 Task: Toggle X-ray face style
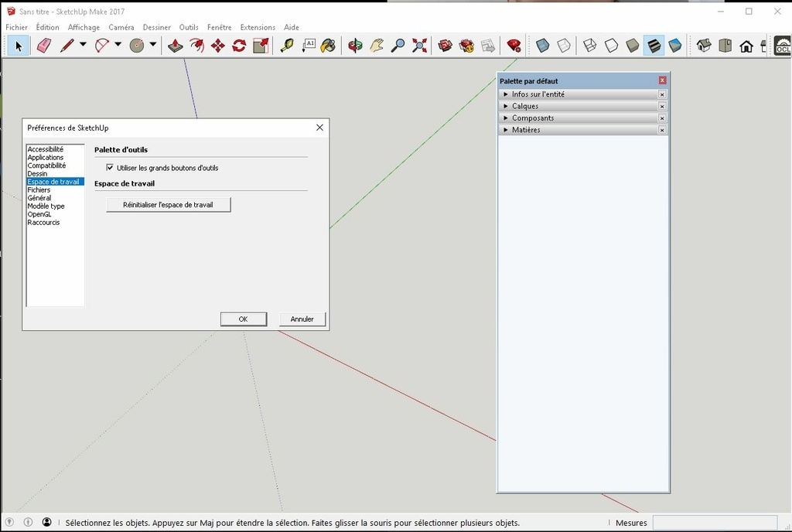tap(542, 46)
